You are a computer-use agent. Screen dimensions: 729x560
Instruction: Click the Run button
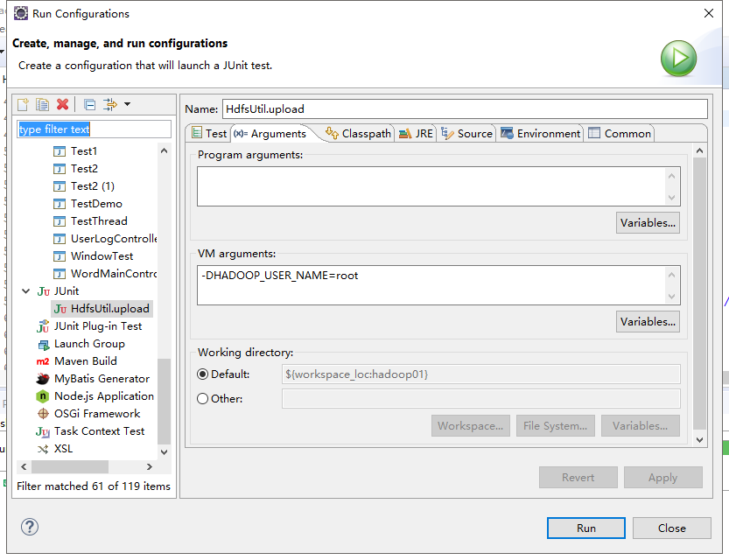586,528
